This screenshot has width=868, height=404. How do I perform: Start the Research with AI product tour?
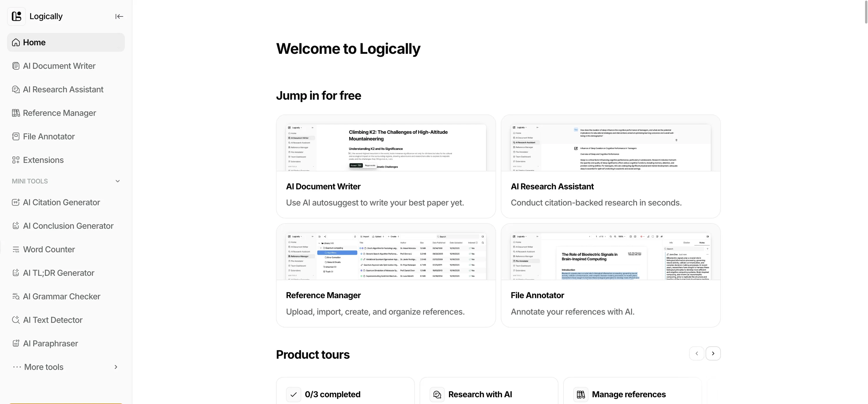[x=489, y=391]
